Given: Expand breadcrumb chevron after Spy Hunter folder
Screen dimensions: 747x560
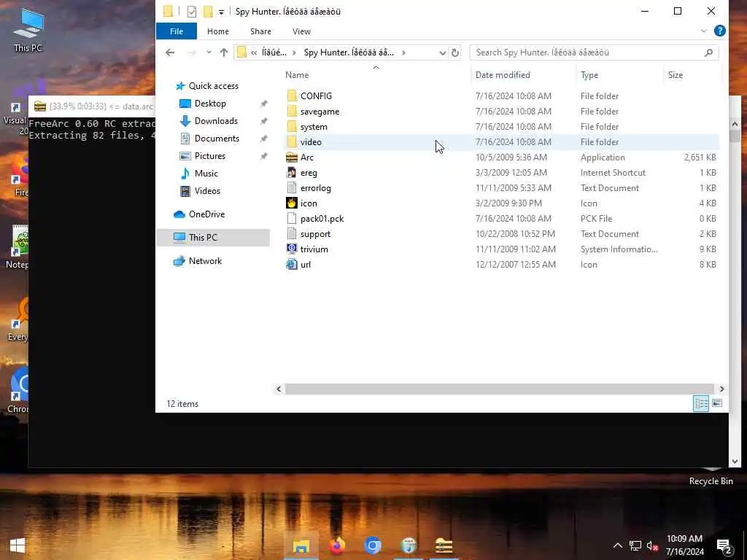Looking at the screenshot, I should pyautogui.click(x=403, y=52).
